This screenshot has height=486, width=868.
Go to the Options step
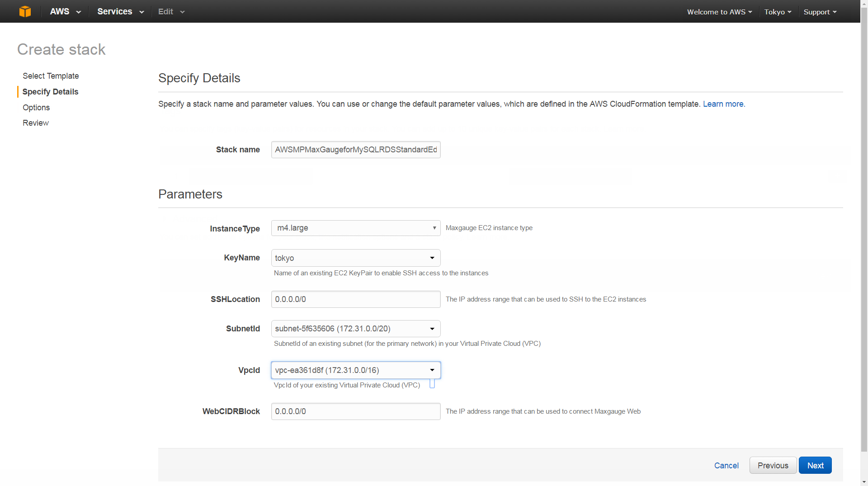[36, 108]
